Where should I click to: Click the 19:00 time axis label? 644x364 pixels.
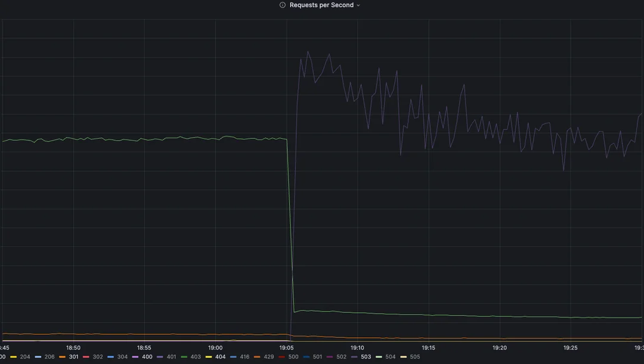(x=215, y=347)
